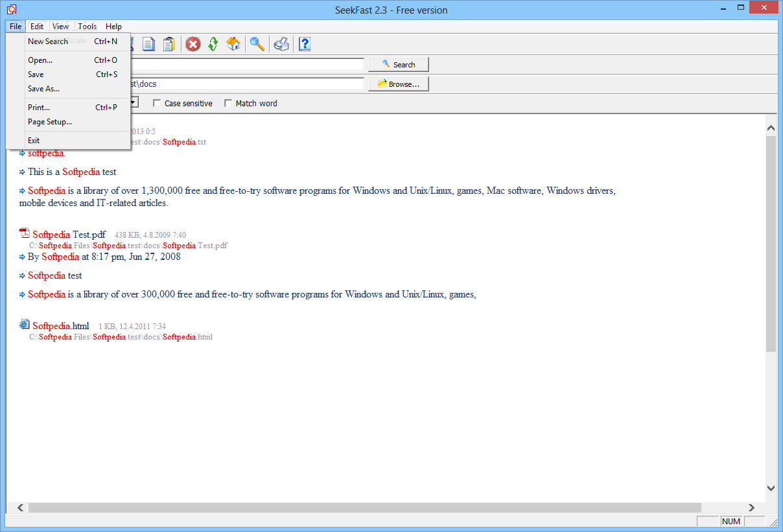Click the folder path field ending in \docs
This screenshot has width=783, height=532.
coord(247,84)
